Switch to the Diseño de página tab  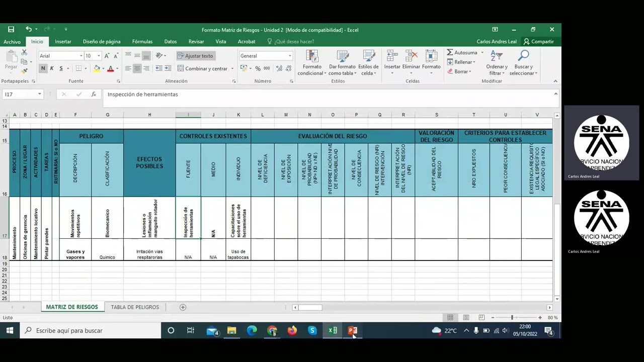[x=102, y=42]
